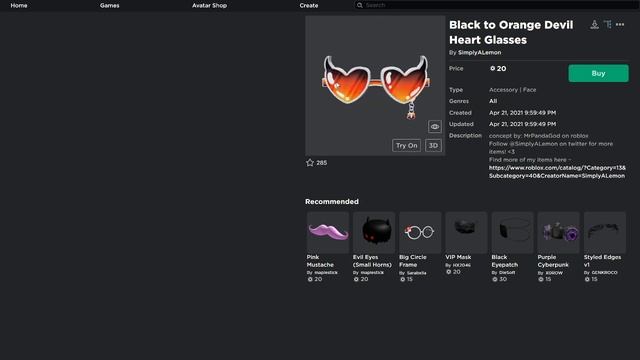This screenshot has height=360, width=640.
Task: Open the Pink Mustache thumbnail
Action: (x=328, y=232)
